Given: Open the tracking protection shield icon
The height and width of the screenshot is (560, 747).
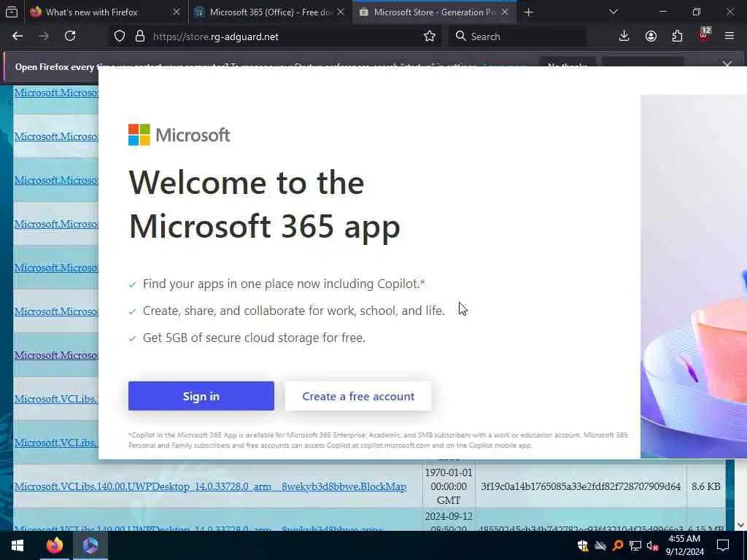Looking at the screenshot, I should click(120, 36).
